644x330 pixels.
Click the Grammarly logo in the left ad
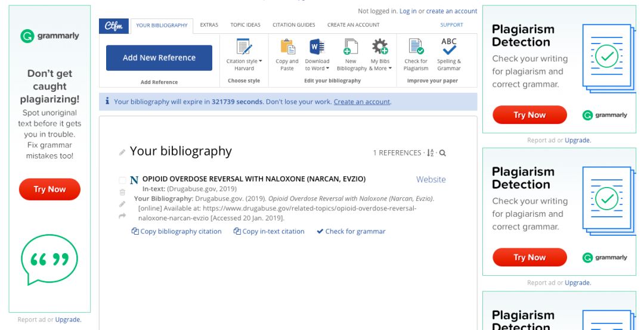(49, 36)
